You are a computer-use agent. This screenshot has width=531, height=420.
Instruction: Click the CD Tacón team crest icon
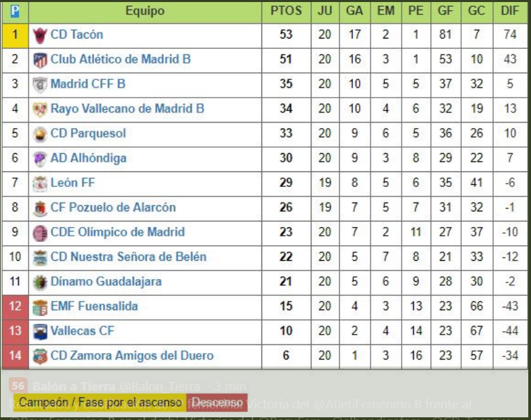click(x=40, y=35)
